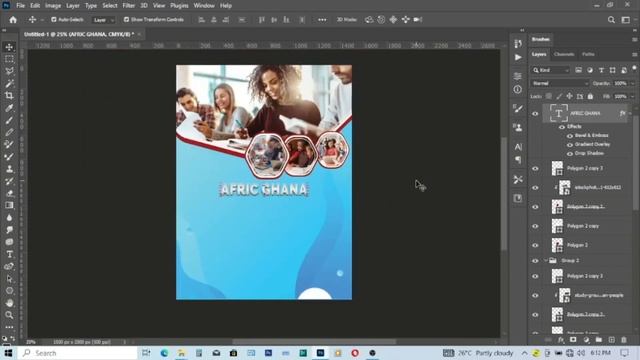Switch to the Paths tab
Screen dimensions: 640x360
tap(588, 54)
